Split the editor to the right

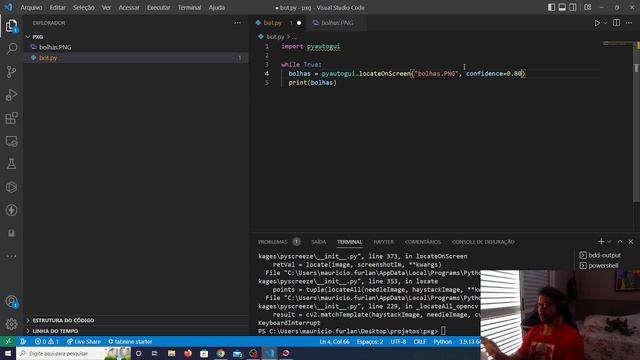[616, 23]
